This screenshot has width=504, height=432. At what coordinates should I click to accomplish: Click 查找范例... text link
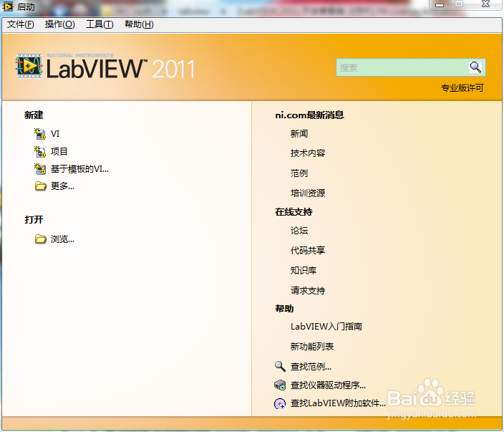pyautogui.click(x=311, y=366)
